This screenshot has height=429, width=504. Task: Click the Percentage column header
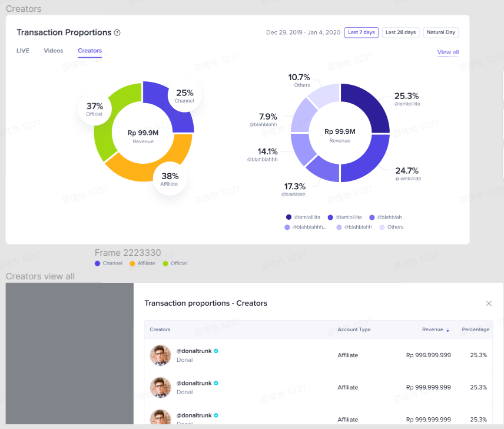coord(475,329)
